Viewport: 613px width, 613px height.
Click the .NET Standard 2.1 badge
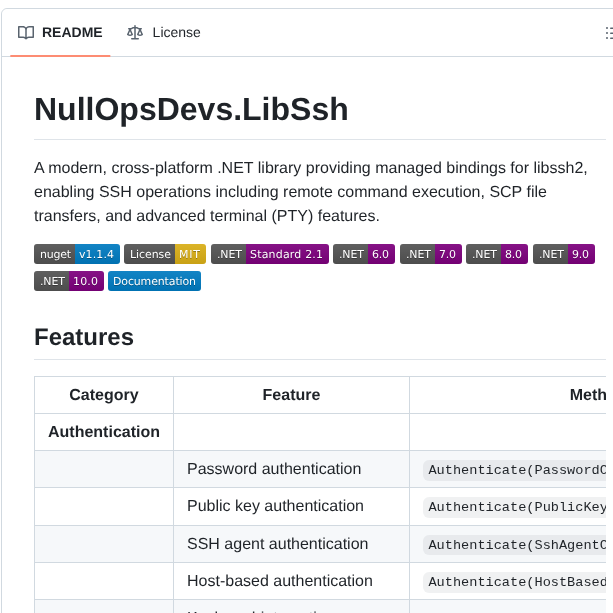270,254
